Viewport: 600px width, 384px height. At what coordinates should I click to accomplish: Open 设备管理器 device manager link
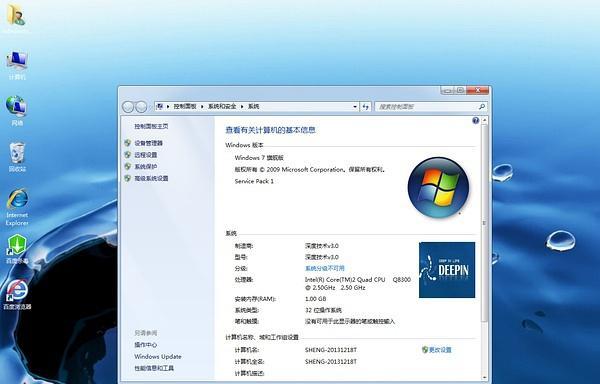(x=148, y=143)
